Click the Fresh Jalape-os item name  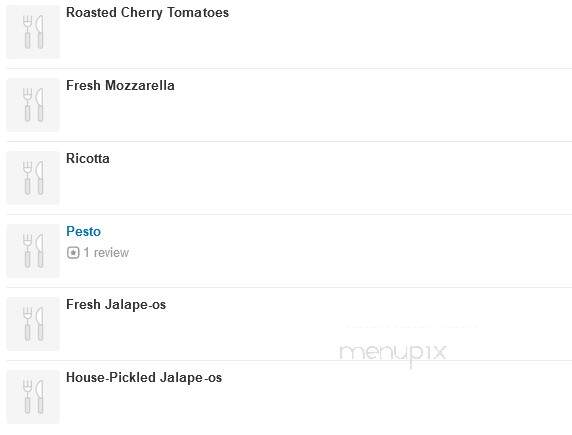[x=116, y=304]
